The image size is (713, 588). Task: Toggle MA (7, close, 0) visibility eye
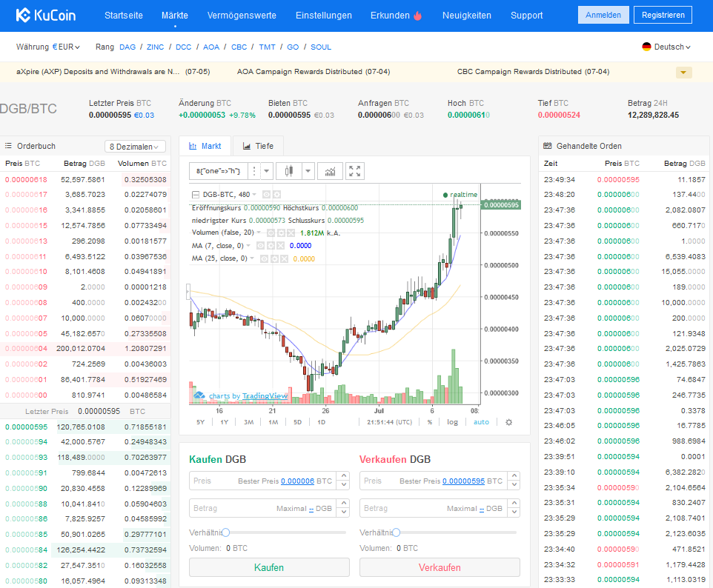261,246
